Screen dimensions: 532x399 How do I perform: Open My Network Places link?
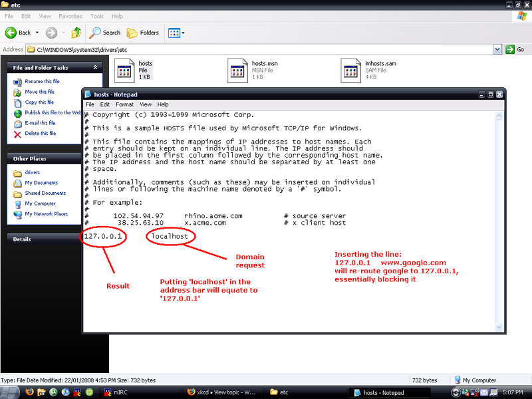[x=46, y=213]
